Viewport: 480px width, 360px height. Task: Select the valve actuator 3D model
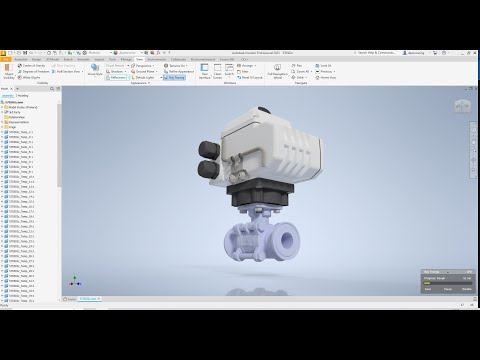point(261,184)
